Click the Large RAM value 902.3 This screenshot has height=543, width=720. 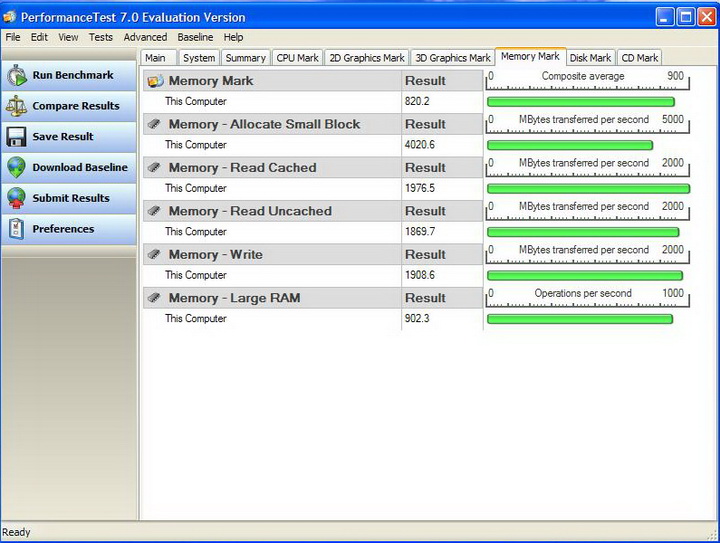417,318
